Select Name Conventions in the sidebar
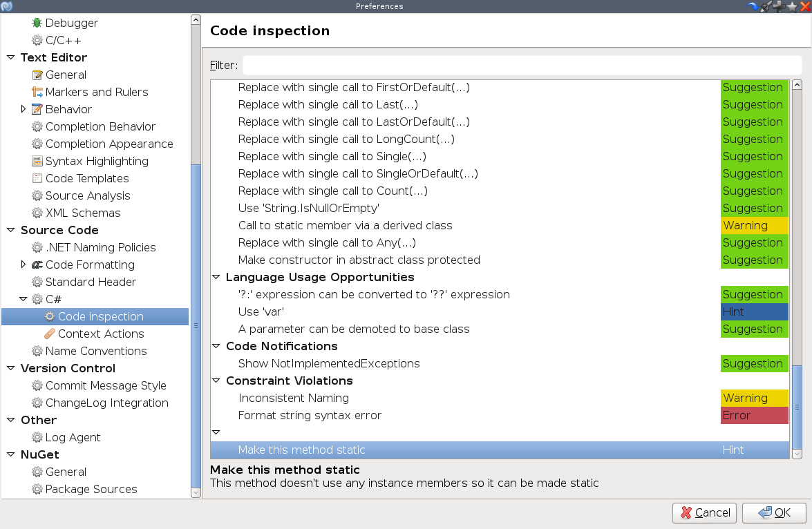 point(96,351)
